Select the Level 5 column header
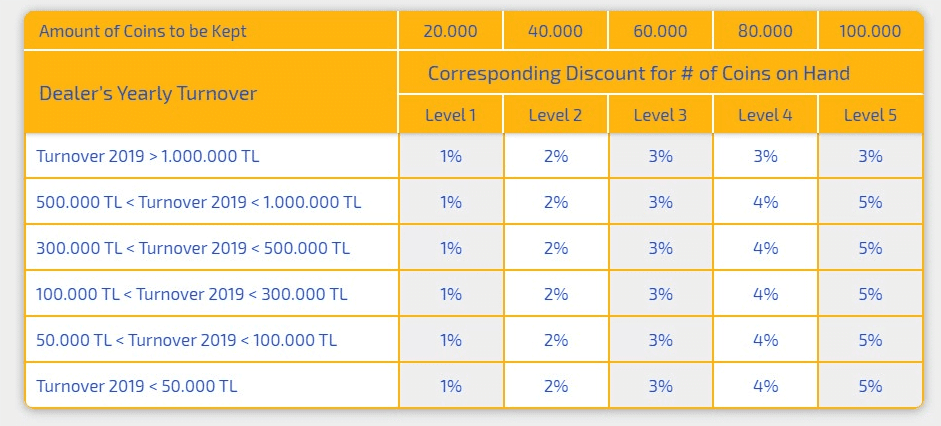The height and width of the screenshot is (426, 941). coord(870,115)
